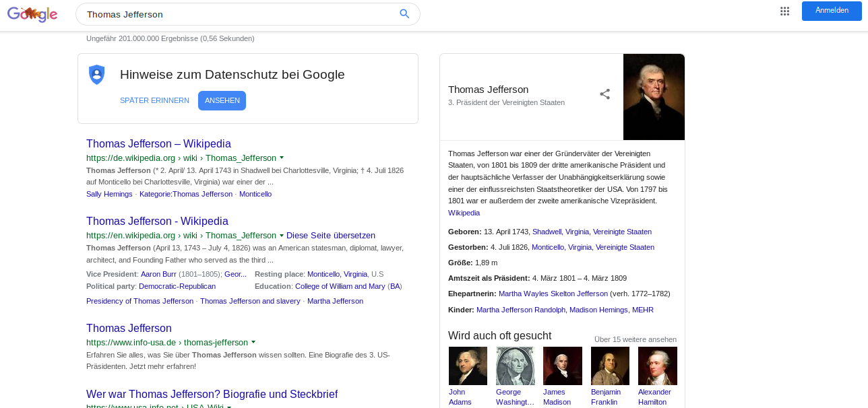Open the Wikipedia link in knowledge panel
The image size is (868, 408).
pyautogui.click(x=464, y=213)
